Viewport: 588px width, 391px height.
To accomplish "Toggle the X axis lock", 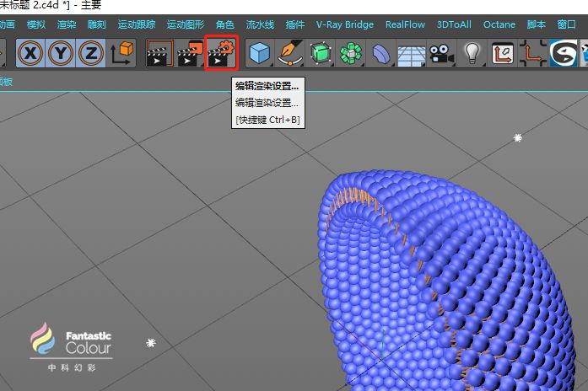I will [x=31, y=53].
